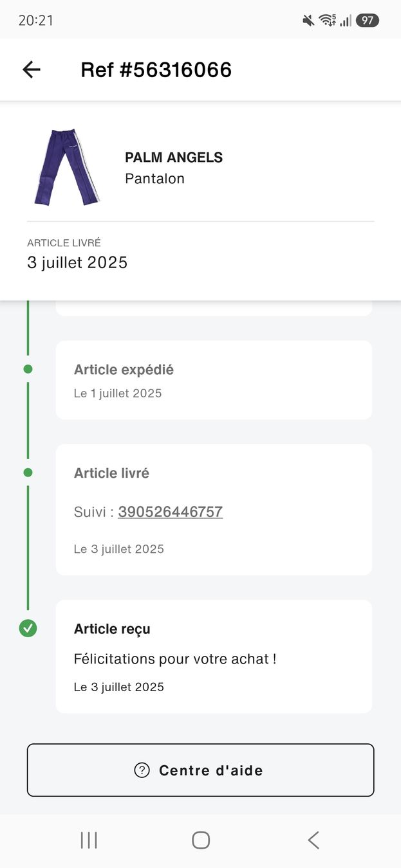
Task: Select the Article expédié card
Action: 214,380
